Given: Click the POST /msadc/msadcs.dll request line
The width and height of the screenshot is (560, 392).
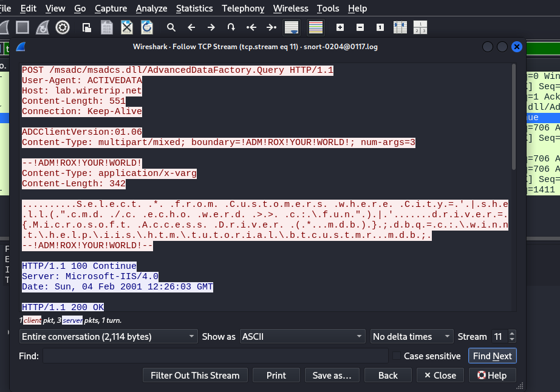Looking at the screenshot, I should 177,70.
